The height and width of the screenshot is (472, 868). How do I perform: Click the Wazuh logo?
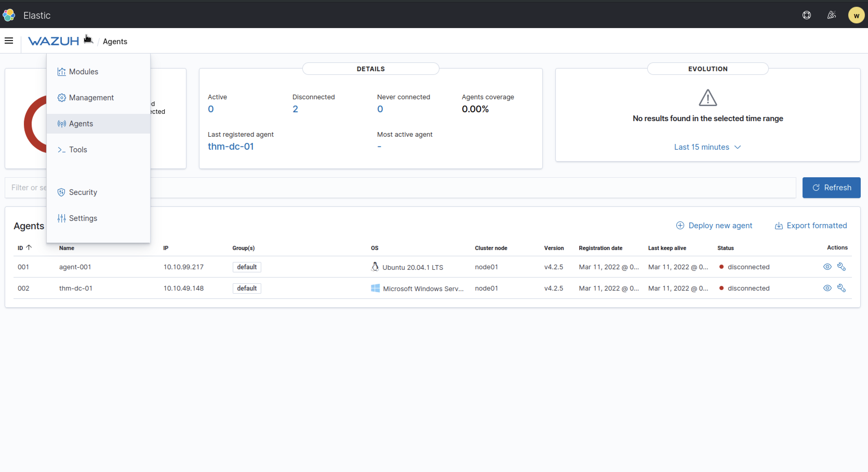(x=53, y=41)
